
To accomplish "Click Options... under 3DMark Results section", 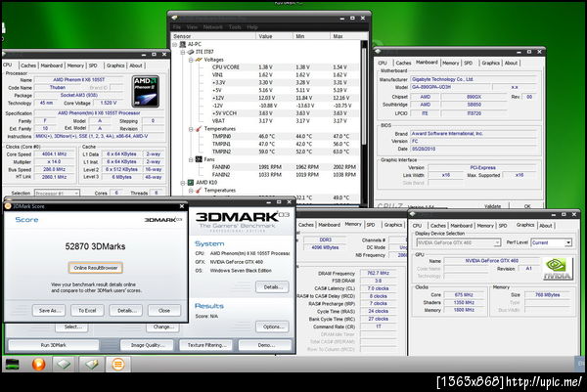I will point(272,327).
